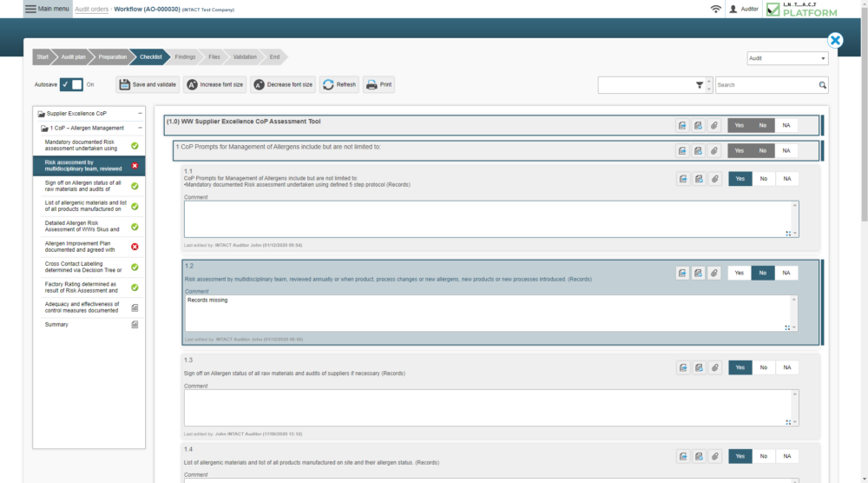
Task: Click the document-checkmark icon for item 1.4
Action: coord(699,456)
